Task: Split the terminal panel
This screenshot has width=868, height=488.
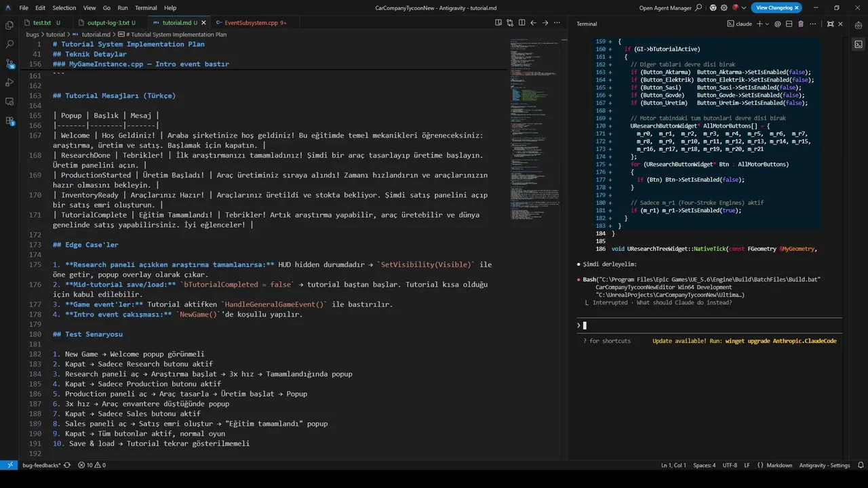Action: click(789, 24)
